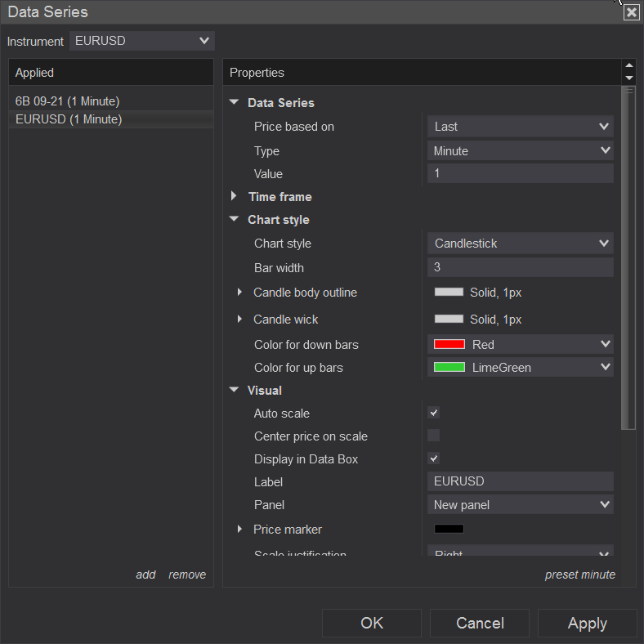Toggle Display in Data Box checkbox
This screenshot has height=644, width=644.
click(x=434, y=458)
